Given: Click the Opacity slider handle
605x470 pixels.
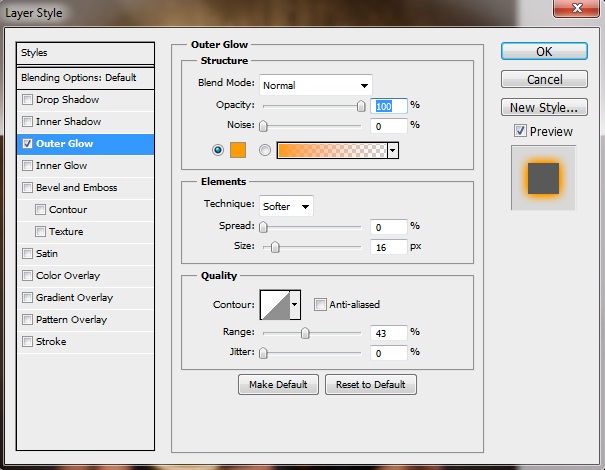Looking at the screenshot, I should 361,106.
